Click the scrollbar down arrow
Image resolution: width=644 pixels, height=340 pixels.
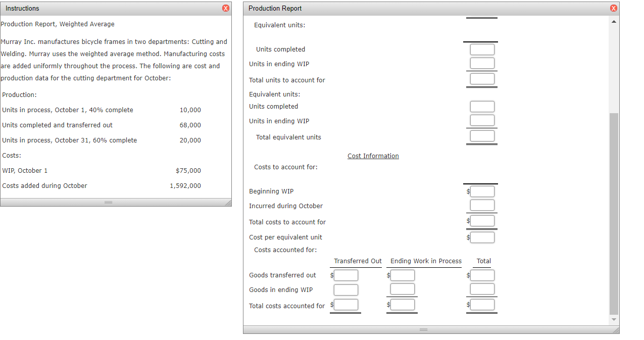614,319
